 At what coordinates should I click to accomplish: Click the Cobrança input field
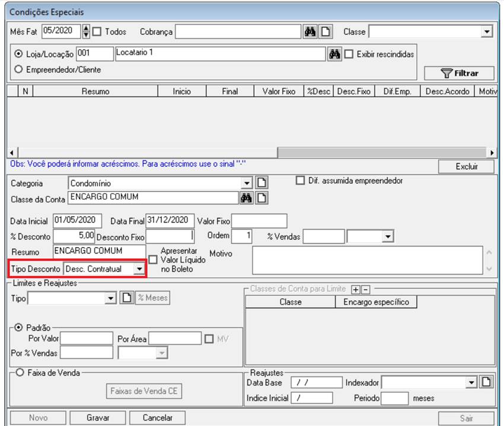[238, 32]
